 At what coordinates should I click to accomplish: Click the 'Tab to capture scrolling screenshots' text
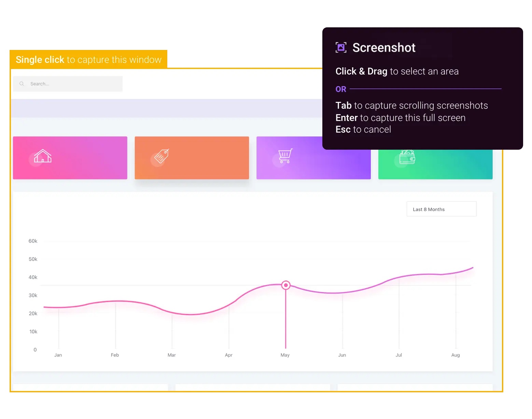(x=412, y=106)
